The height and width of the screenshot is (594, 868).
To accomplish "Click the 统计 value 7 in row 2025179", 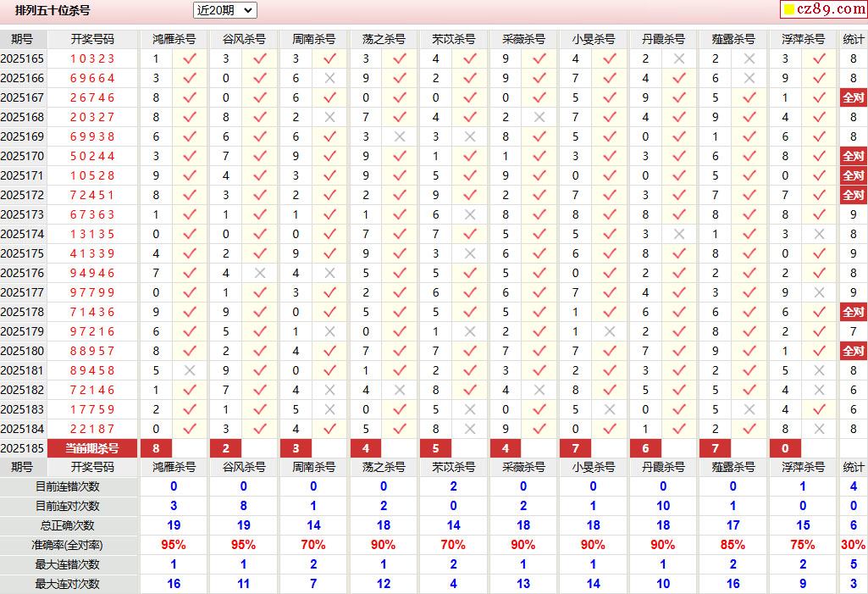I will pyautogui.click(x=853, y=331).
